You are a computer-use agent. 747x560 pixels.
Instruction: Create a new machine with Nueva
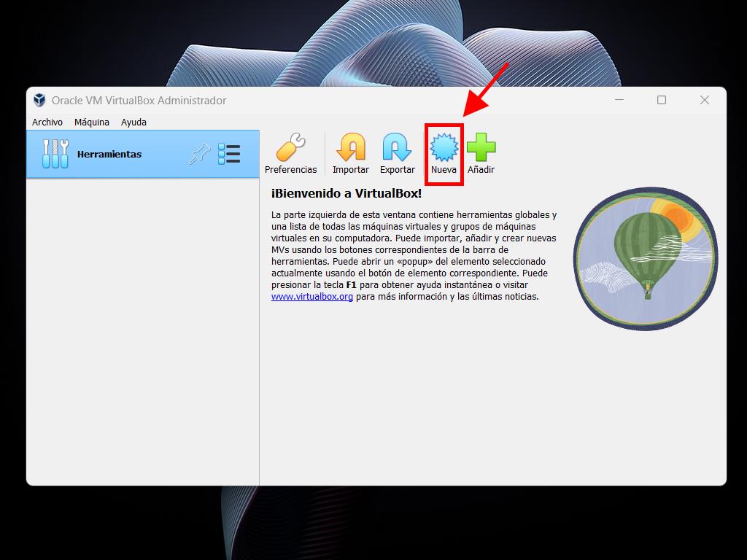coord(444,148)
